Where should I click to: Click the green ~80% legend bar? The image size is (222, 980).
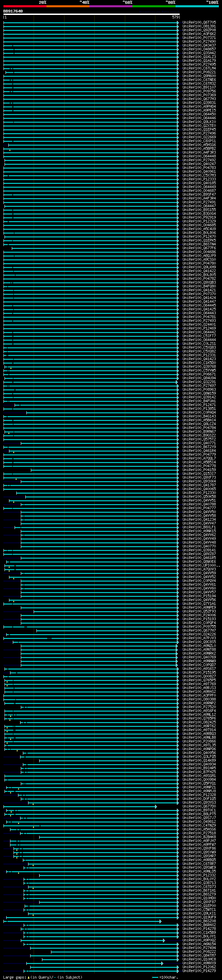click(x=154, y=7)
